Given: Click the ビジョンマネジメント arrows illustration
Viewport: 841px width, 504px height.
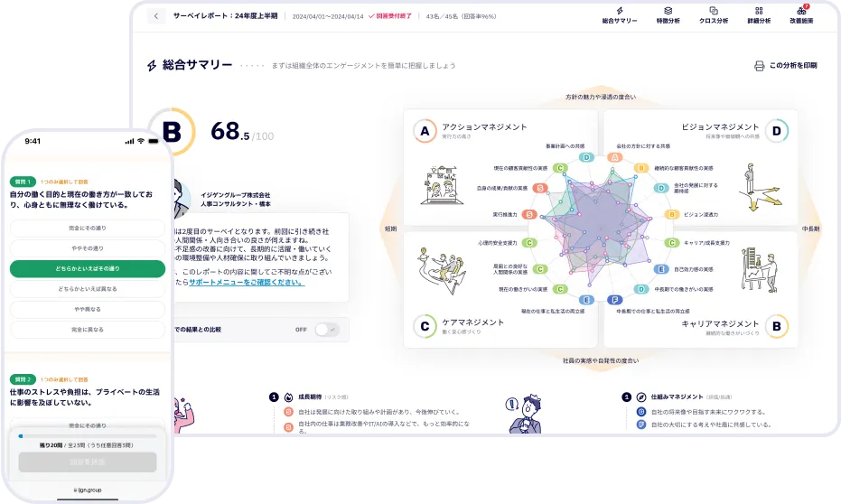Looking at the screenshot, I should pos(760,187).
